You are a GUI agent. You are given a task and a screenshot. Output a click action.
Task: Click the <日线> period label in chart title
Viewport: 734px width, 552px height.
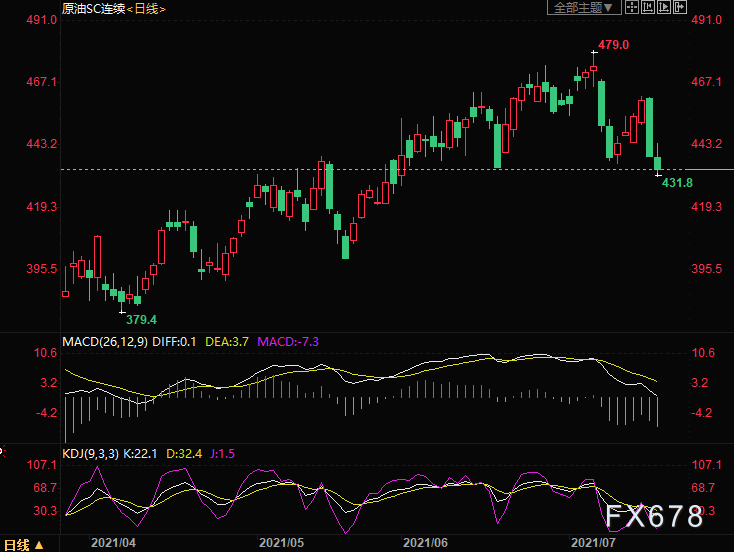[x=147, y=9]
